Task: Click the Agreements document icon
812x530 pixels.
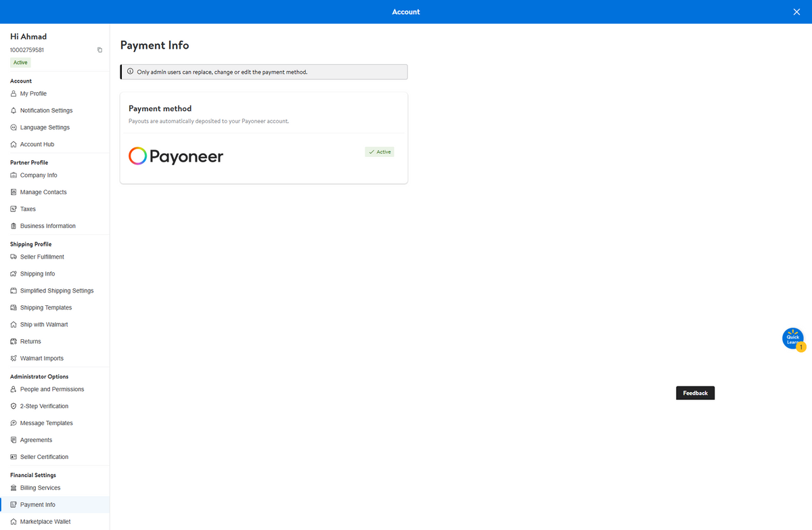Action: click(x=14, y=440)
